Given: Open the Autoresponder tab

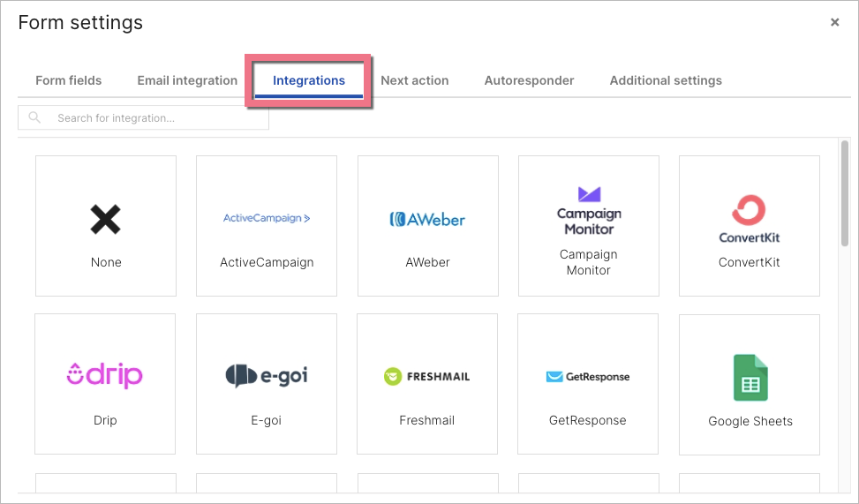Looking at the screenshot, I should pyautogui.click(x=529, y=80).
